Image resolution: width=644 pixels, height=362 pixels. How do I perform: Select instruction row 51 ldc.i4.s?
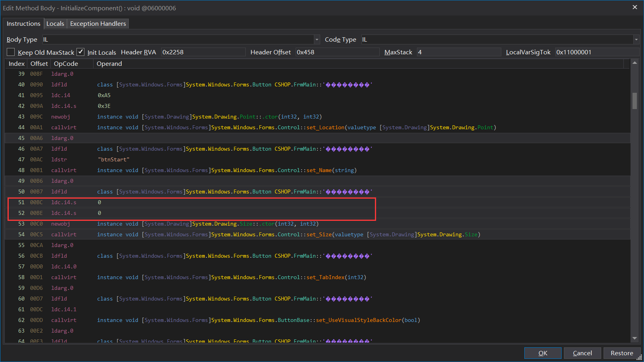click(x=63, y=202)
